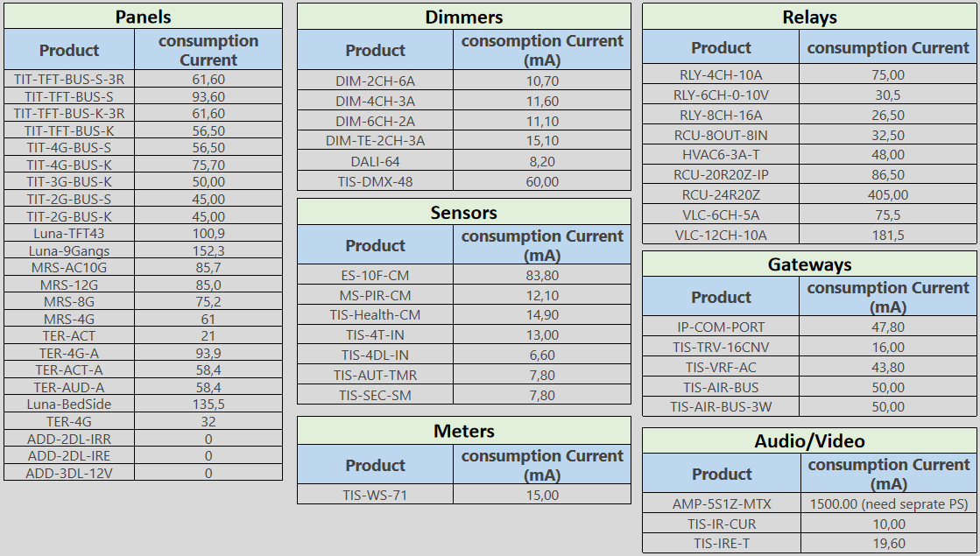Click the Relays table title
Screen dimensions: 980x556
point(809,17)
